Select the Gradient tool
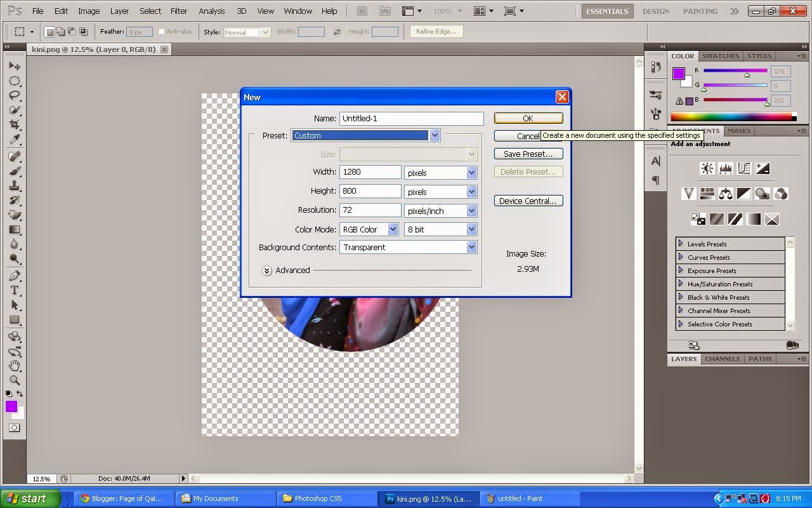Viewport: 812px width, 508px height. tap(15, 229)
